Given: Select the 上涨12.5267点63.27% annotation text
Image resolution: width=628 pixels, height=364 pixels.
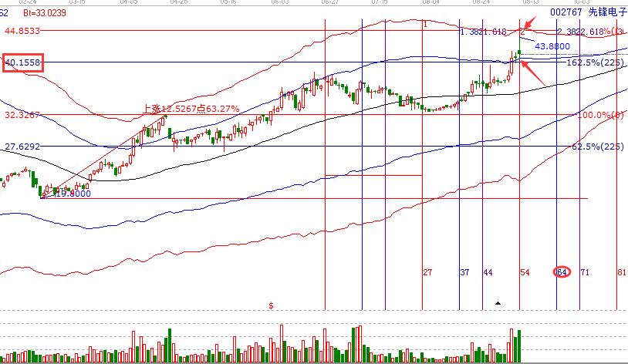Looking at the screenshot, I should click(x=190, y=109).
